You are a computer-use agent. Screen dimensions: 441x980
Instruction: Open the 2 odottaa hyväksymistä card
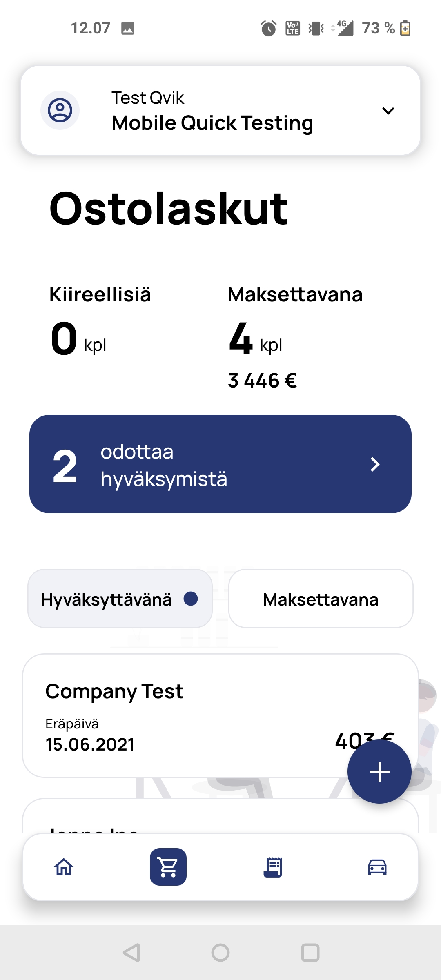pyautogui.click(x=220, y=464)
